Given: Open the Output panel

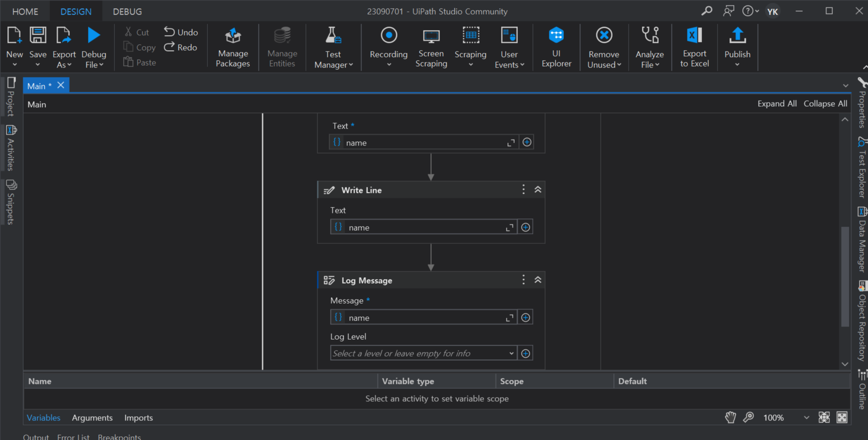Looking at the screenshot, I should coord(36,436).
